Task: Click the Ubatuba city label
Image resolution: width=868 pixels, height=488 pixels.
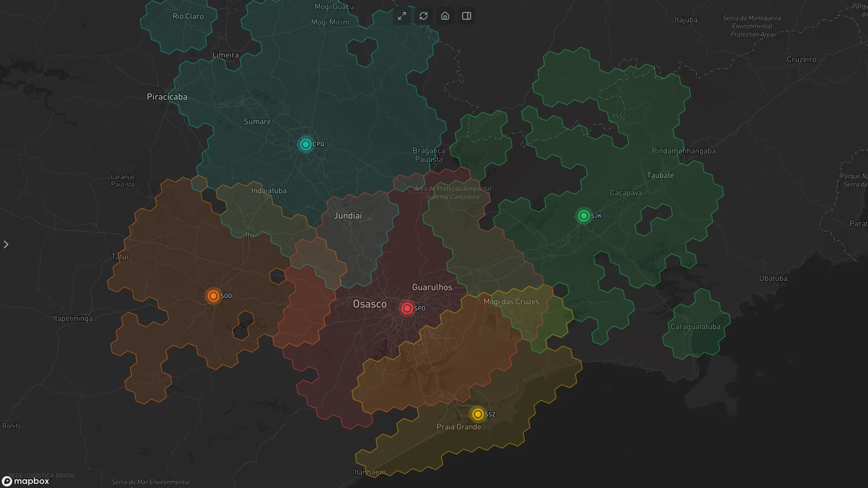Action: pos(773,278)
